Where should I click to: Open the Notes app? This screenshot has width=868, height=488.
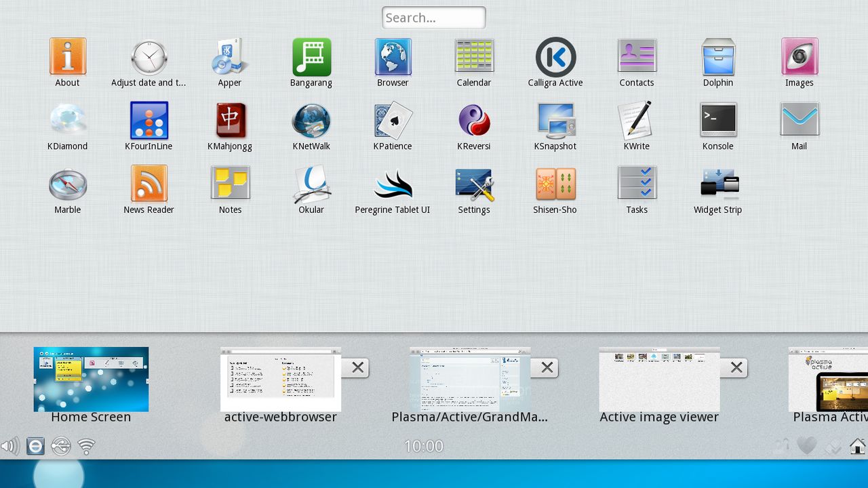point(230,190)
